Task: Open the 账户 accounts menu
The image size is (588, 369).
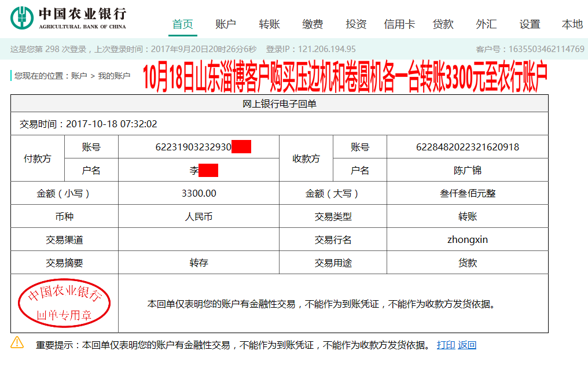Action: pos(226,24)
